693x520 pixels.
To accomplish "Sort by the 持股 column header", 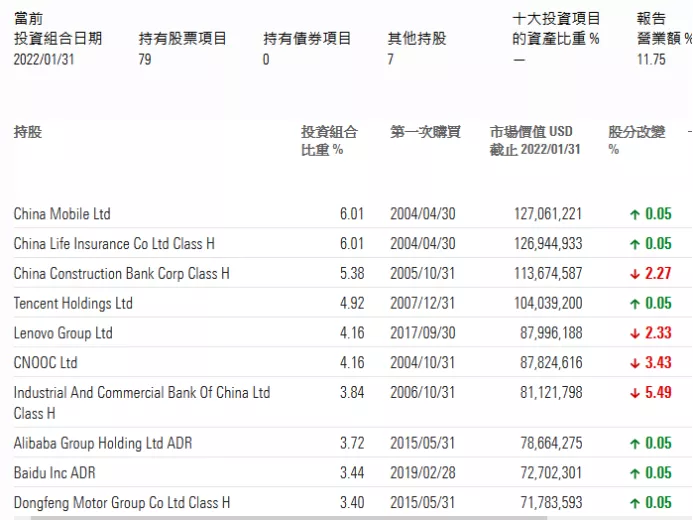I will click(28, 132).
